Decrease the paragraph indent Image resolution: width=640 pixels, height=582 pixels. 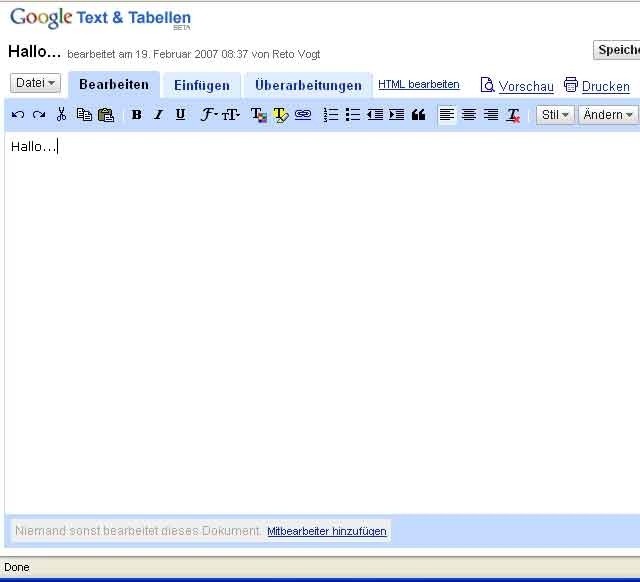point(375,115)
